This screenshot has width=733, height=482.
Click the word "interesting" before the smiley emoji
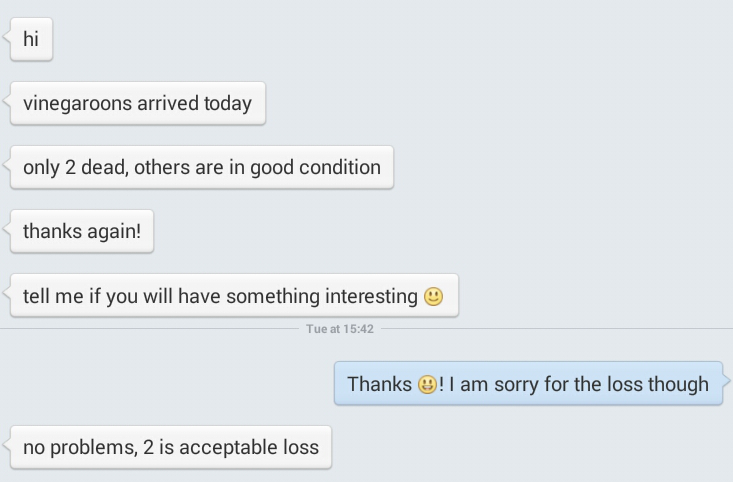click(x=369, y=296)
